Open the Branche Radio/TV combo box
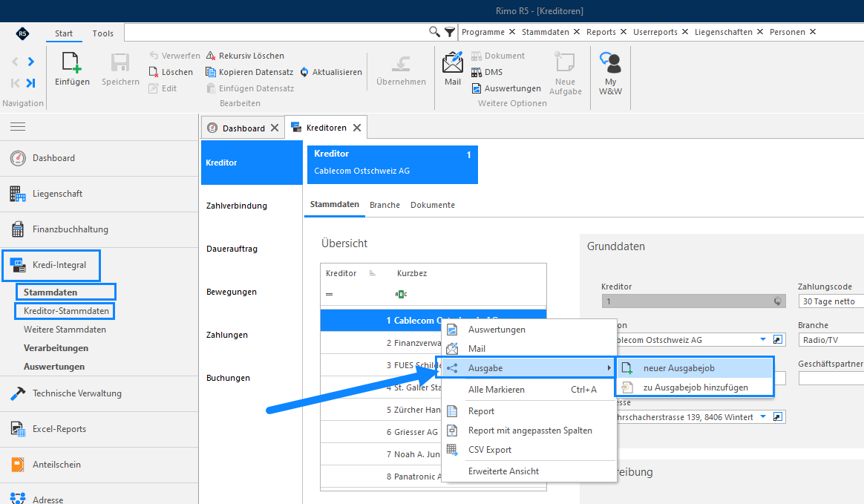This screenshot has height=504, width=864. click(x=831, y=340)
